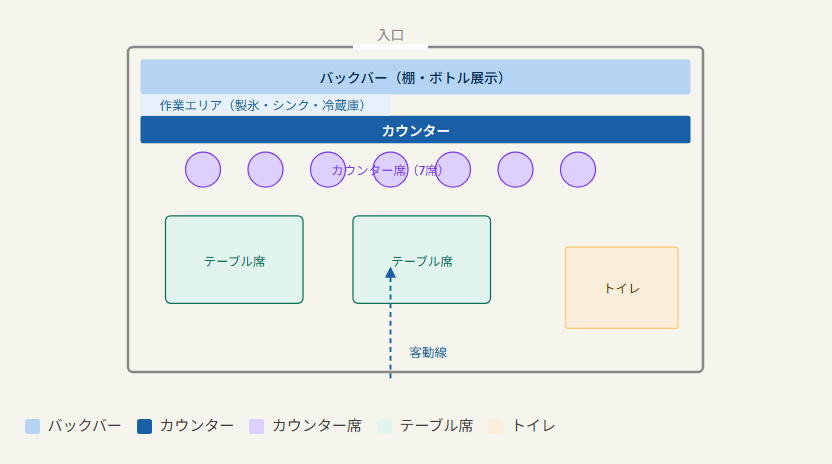Click the customer flow arrow head
Screen dimensions: 832x464
391,273
